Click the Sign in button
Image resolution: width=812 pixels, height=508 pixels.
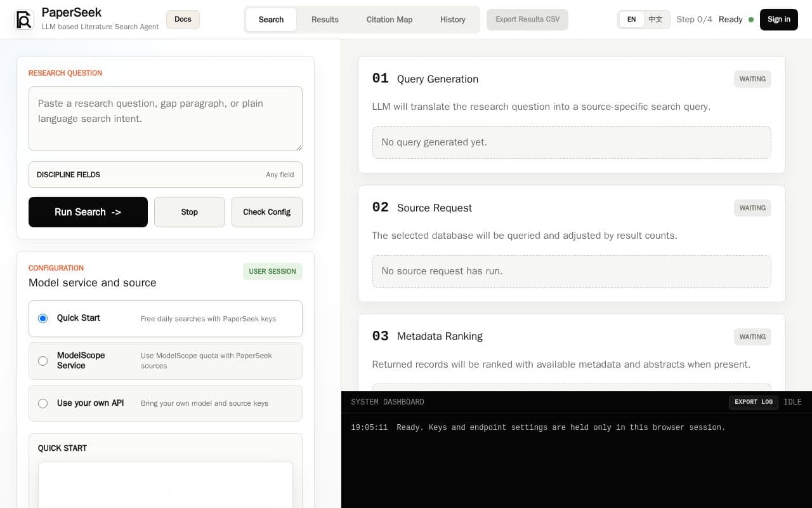(x=779, y=20)
